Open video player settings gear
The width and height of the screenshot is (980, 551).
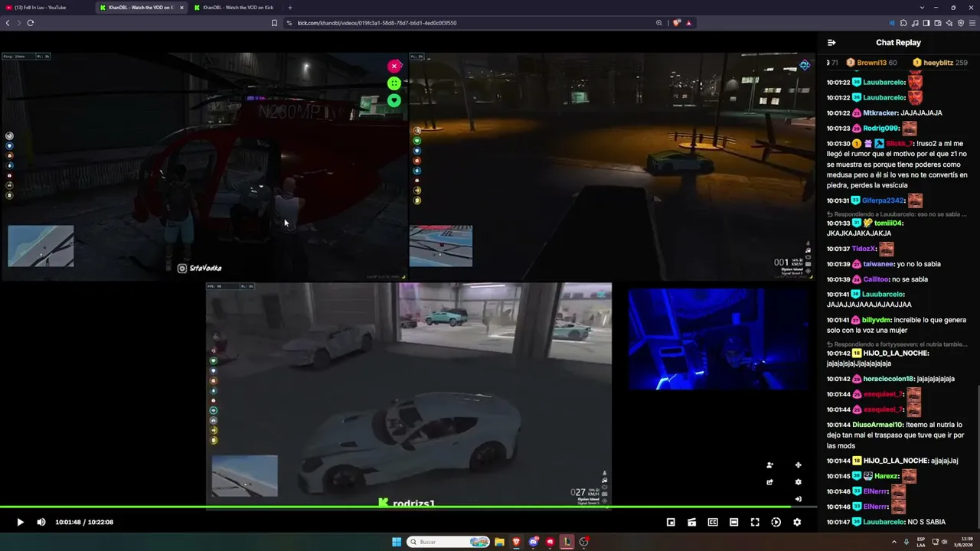pos(797,522)
